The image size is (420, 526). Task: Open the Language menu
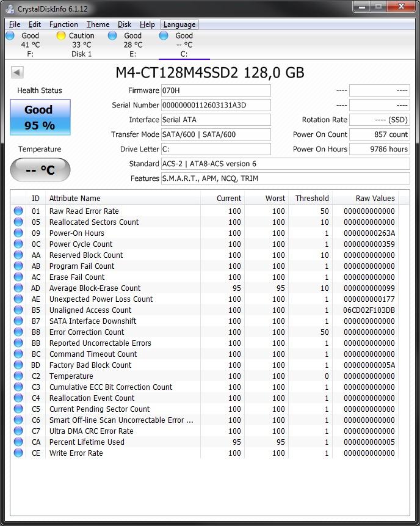(179, 24)
